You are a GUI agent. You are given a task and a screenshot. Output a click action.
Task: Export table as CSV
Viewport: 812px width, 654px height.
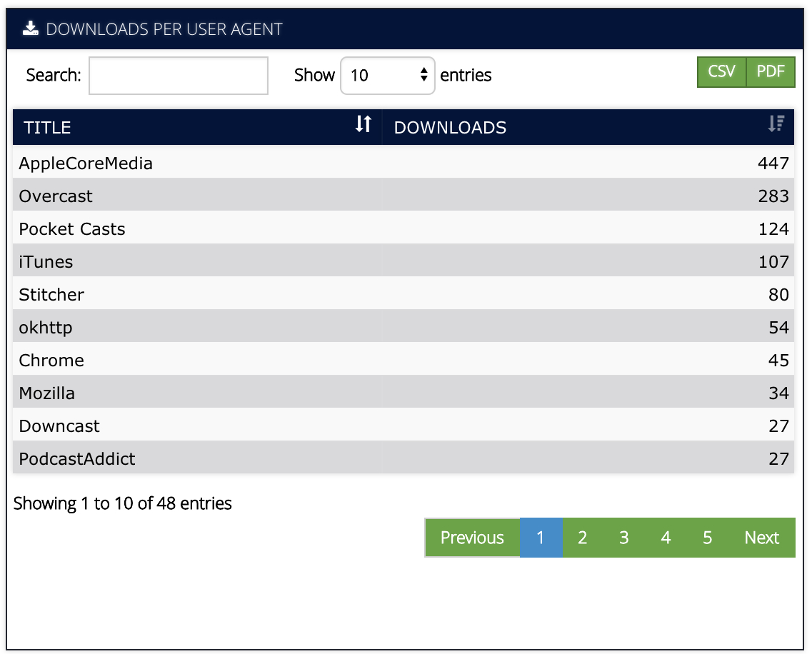721,72
